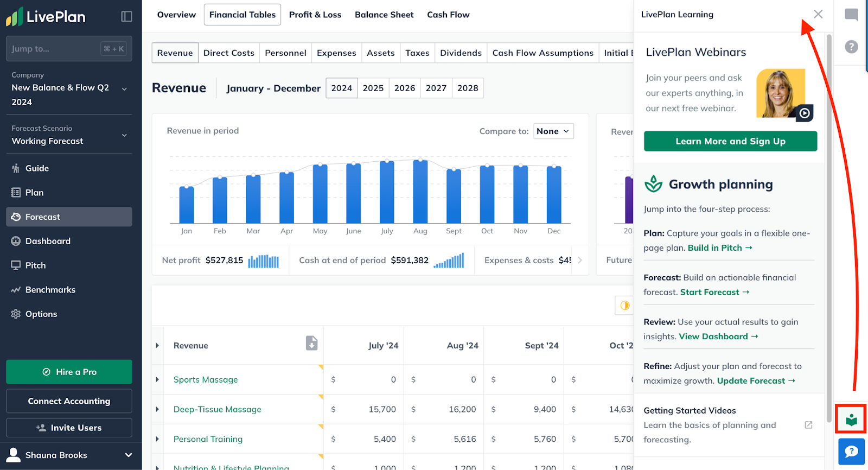Click the August bar in revenue chart

point(420,192)
